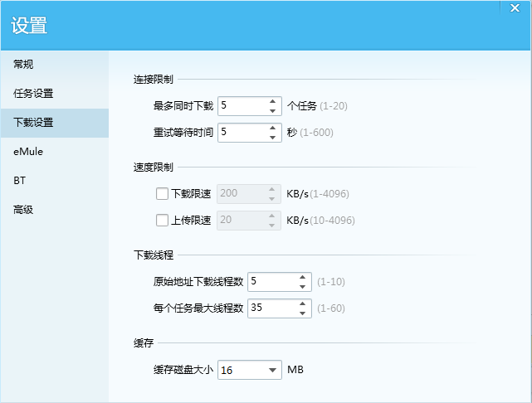Click the (10-4096) range hint
Screen dimensions: 532x403
pyautogui.click(x=332, y=221)
